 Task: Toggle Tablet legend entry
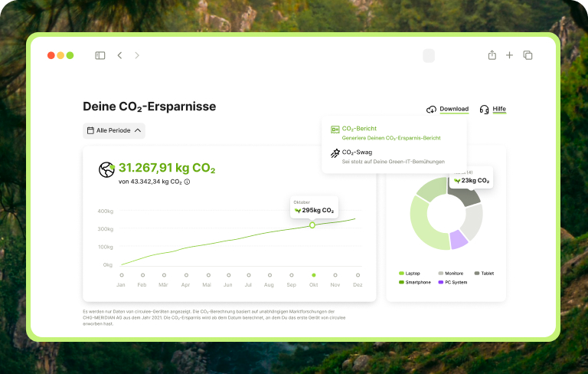click(484, 274)
